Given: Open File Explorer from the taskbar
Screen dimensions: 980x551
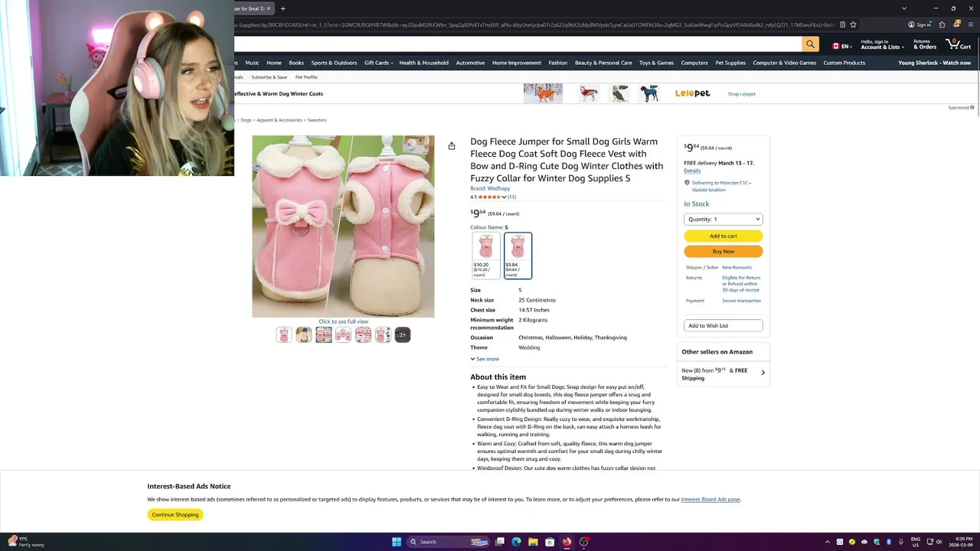Looking at the screenshot, I should click(533, 542).
